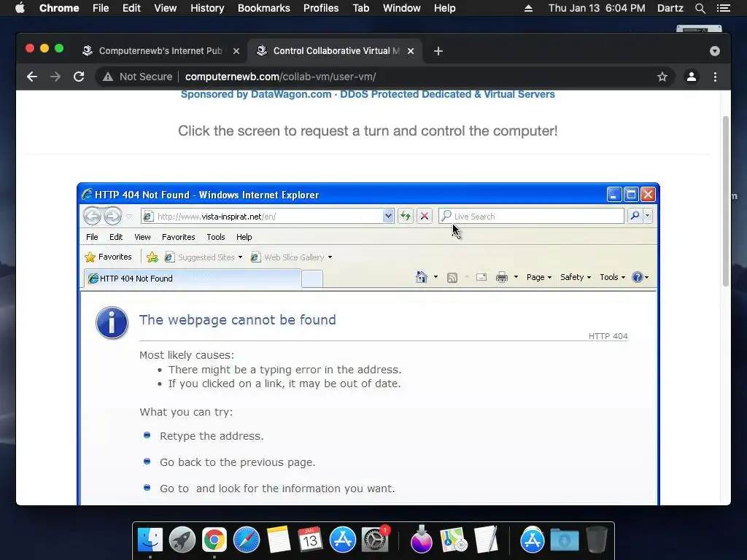Open the Favorites star button in IE
This screenshot has width=747, height=560.
click(108, 257)
